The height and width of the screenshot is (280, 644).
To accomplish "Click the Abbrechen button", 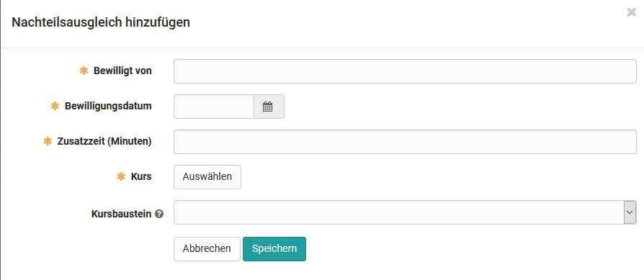I will 207,249.
